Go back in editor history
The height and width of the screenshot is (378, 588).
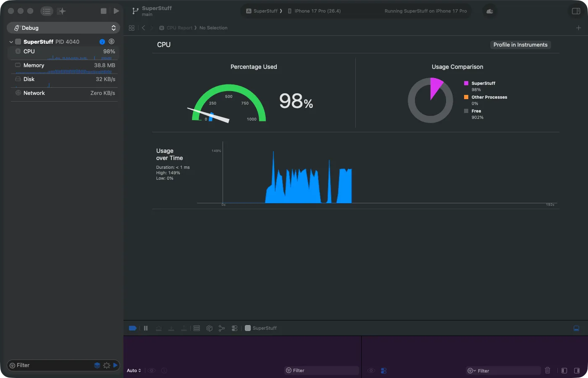tap(143, 28)
